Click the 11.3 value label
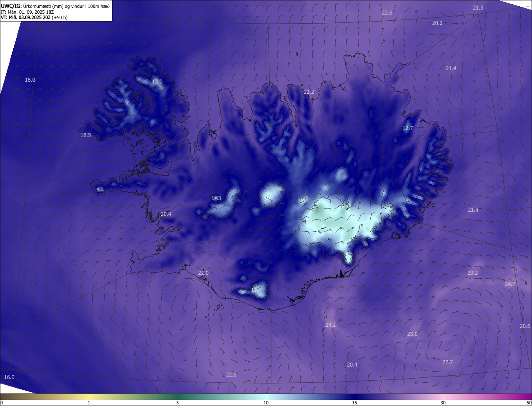Screen dimensions: 532x406 pos(216,198)
